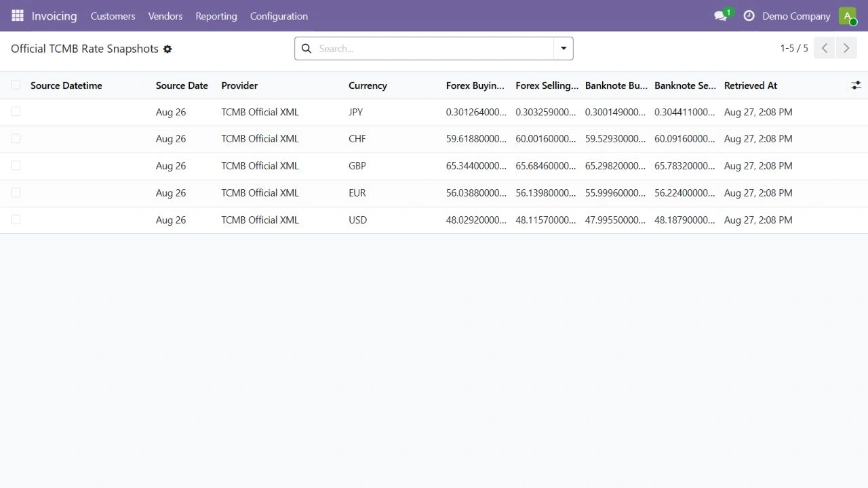Open the EUR currency cell
The width and height of the screenshot is (868, 488).
pos(357,193)
